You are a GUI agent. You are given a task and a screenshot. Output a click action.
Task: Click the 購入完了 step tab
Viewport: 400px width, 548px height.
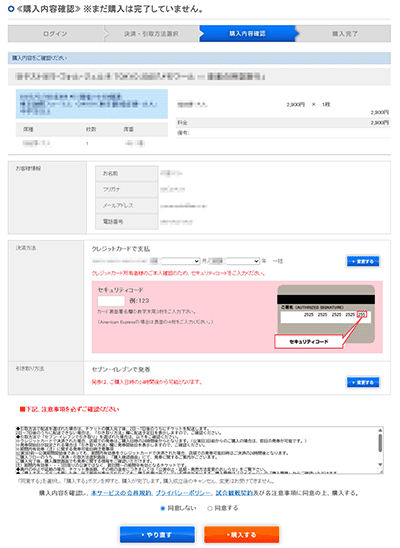(x=344, y=34)
